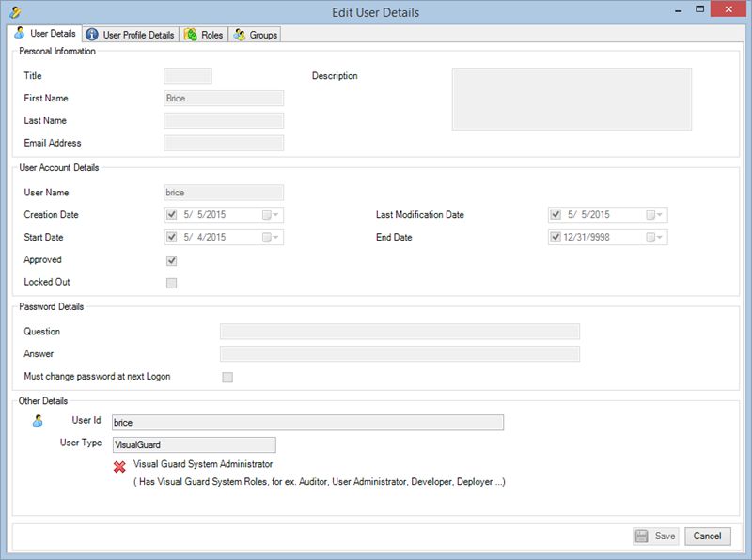This screenshot has width=752, height=560.
Task: Click the Description text area
Action: coord(572,99)
